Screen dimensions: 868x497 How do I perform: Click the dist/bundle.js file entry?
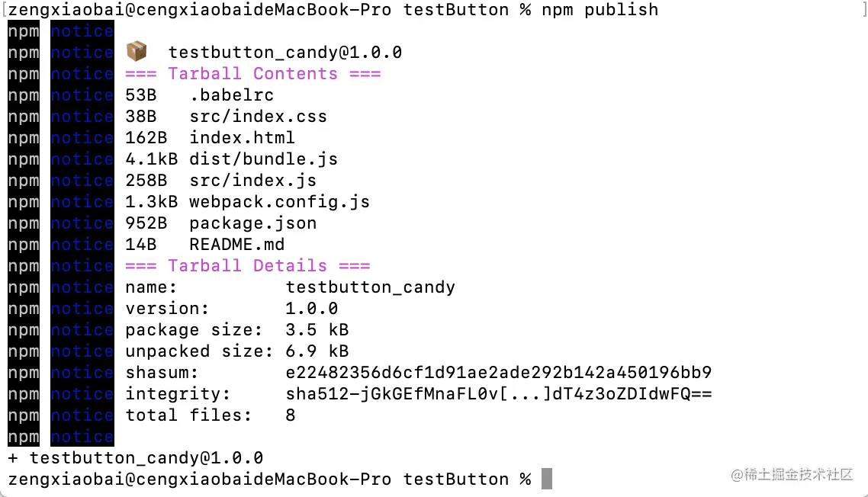263,159
